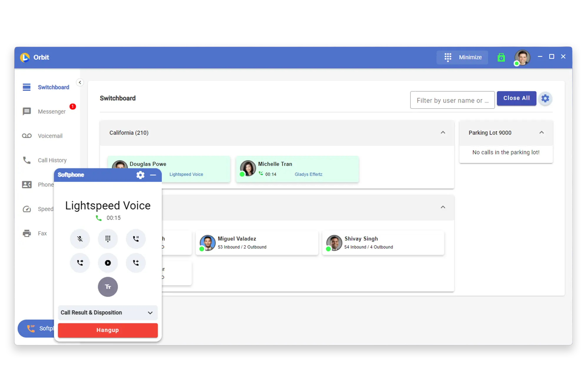Click the Speed dial gauge icon
Viewport: 588px width, 392px height.
(x=27, y=209)
